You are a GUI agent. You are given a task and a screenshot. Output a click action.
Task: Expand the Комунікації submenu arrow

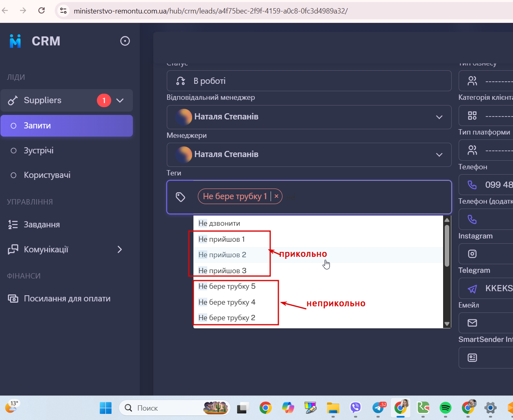[x=120, y=249]
